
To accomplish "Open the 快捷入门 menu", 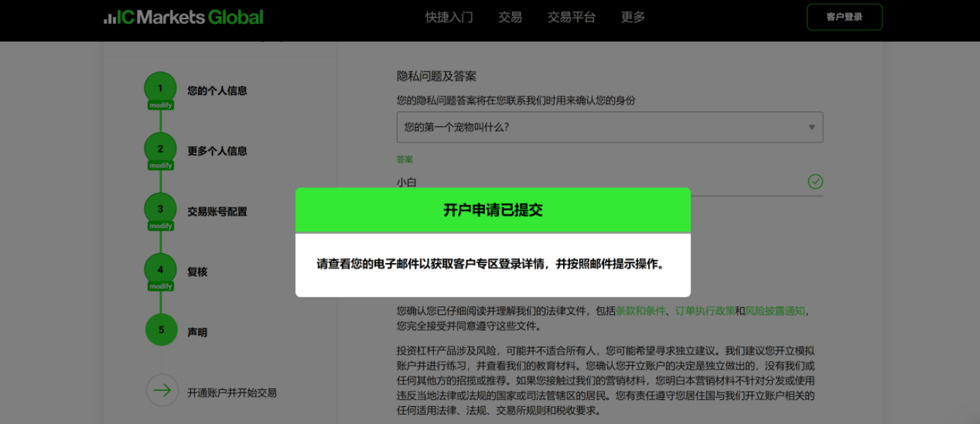I will (449, 17).
